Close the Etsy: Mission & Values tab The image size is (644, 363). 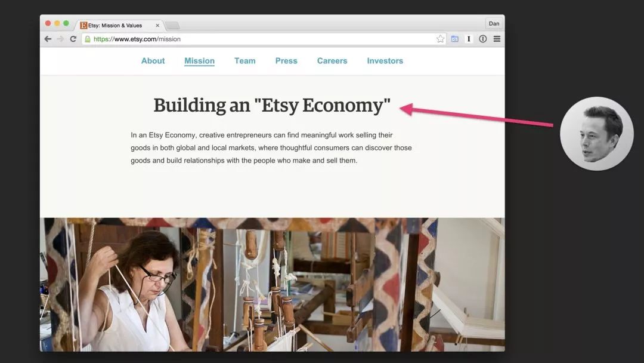coord(157,26)
